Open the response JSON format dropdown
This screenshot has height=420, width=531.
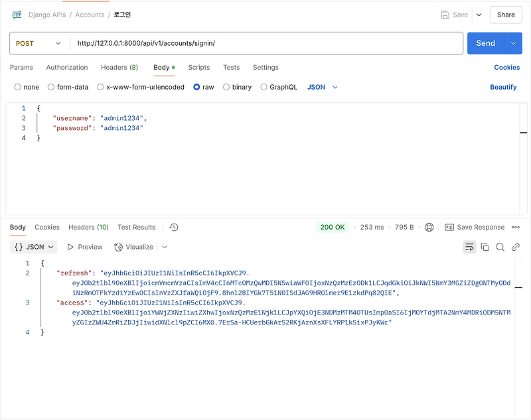pos(34,247)
